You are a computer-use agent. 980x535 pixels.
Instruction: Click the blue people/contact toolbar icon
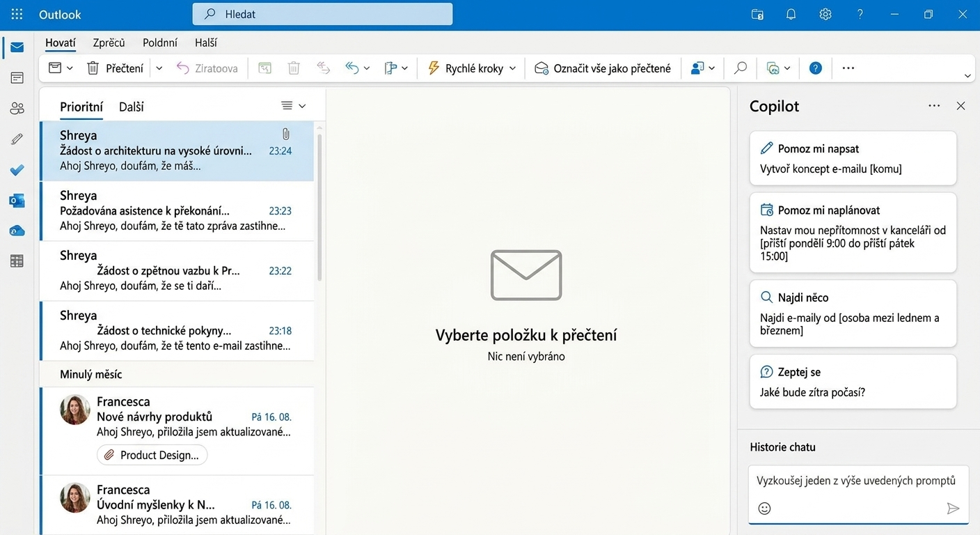click(x=697, y=68)
